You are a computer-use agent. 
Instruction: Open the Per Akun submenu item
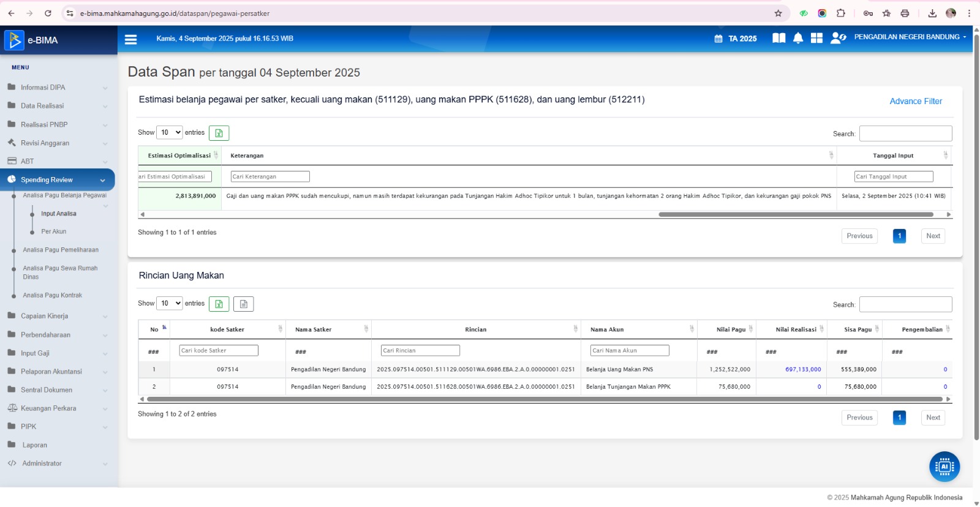tap(54, 231)
